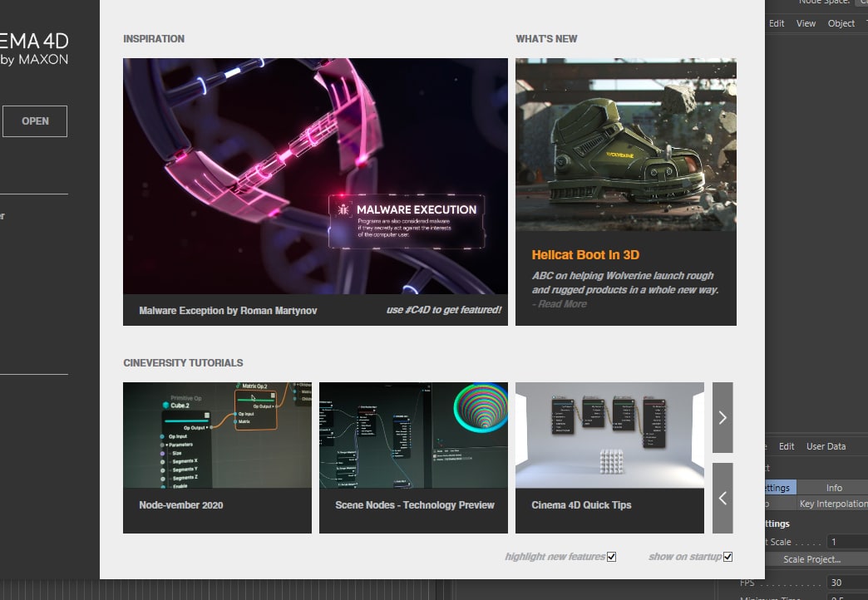Show previous tutorials with left arrow

coord(723,498)
